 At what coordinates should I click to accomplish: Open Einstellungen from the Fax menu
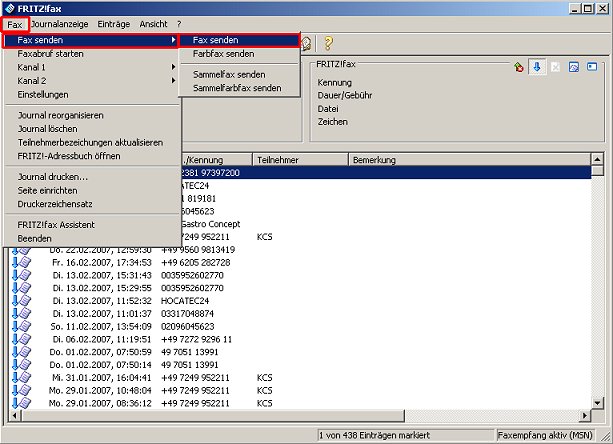(91, 95)
